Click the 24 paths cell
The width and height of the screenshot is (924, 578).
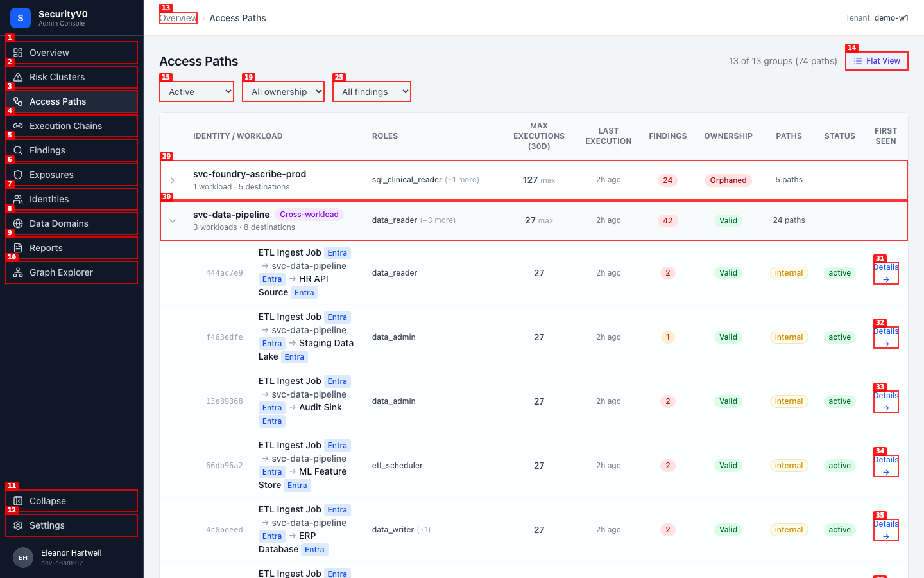(x=789, y=220)
